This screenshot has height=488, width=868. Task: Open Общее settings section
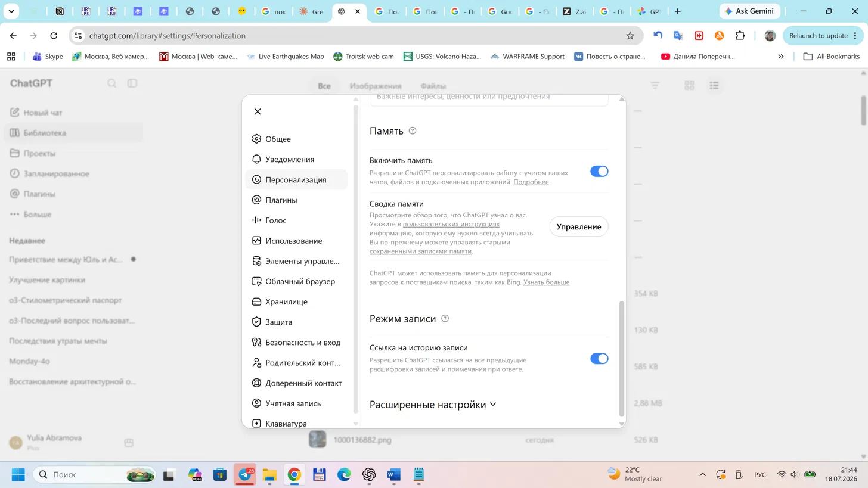(296, 139)
